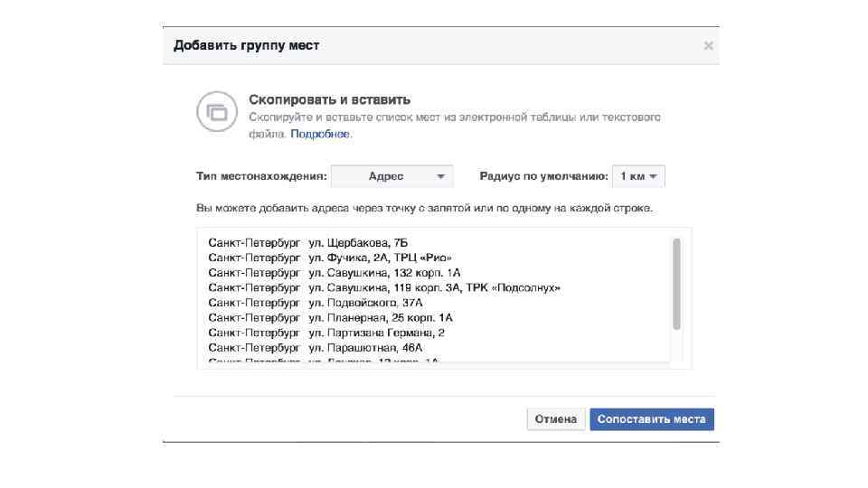Click the "Тип местонахождения" label
868x488 pixels.
261,176
